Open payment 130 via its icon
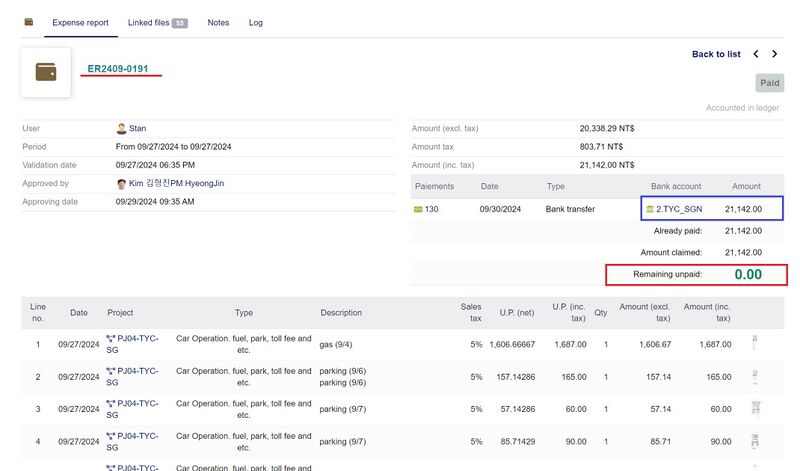 [x=418, y=209]
